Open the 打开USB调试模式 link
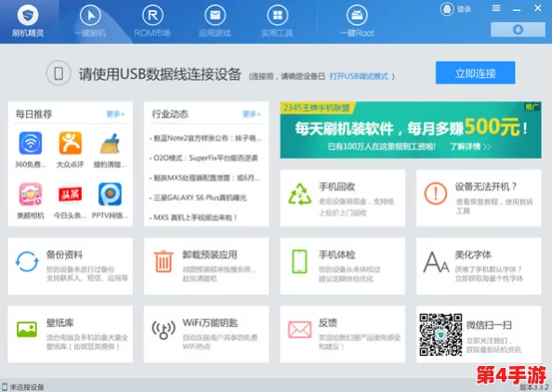Viewport: 552px width, 392px height. pos(359,76)
